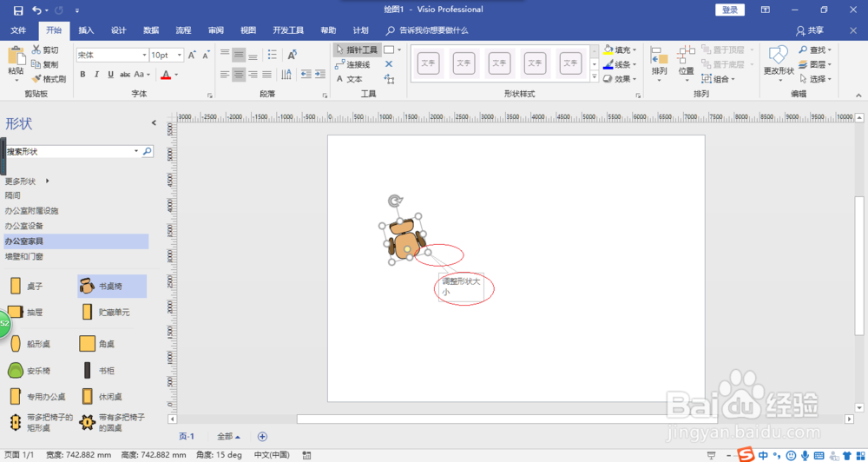The width and height of the screenshot is (868, 462).
Task: Undo the last action
Action: [x=37, y=10]
